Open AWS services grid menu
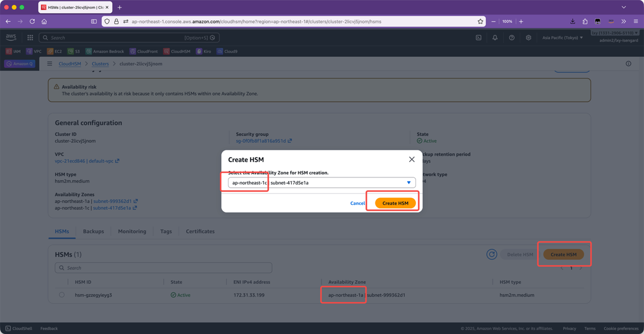The height and width of the screenshot is (334, 644). [30, 38]
